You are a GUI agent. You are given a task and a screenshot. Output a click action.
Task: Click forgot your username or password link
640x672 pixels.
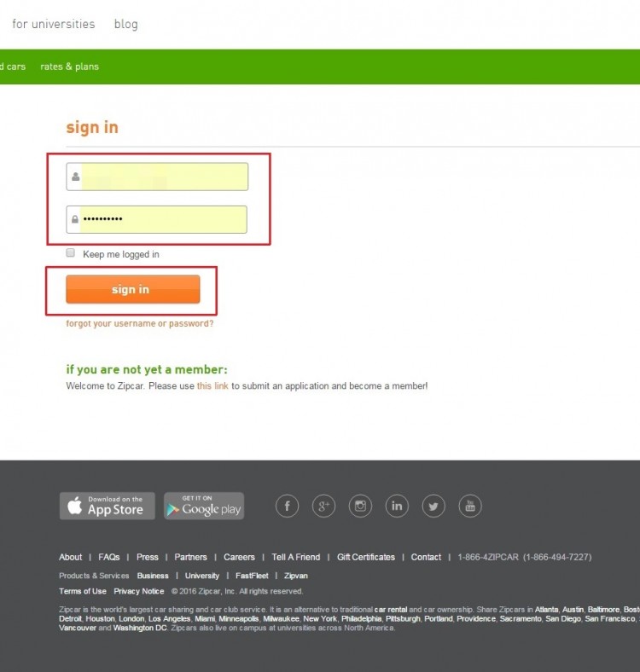[x=140, y=323]
